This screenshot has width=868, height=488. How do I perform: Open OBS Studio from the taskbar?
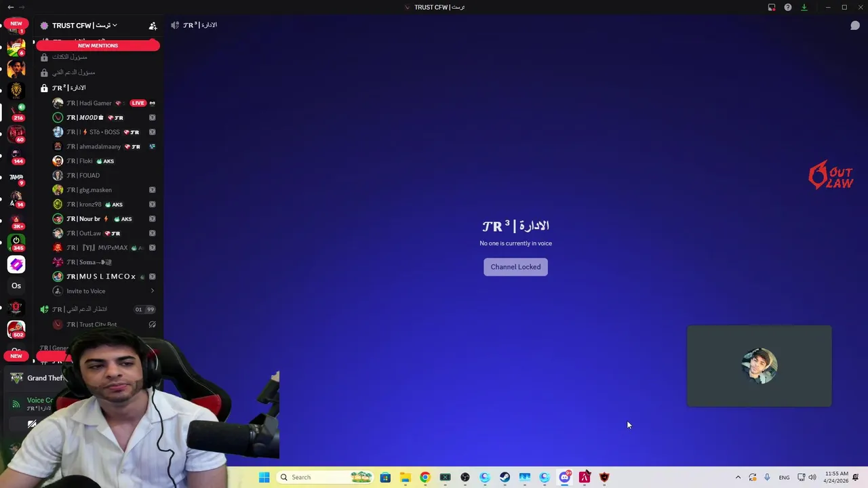(x=465, y=477)
